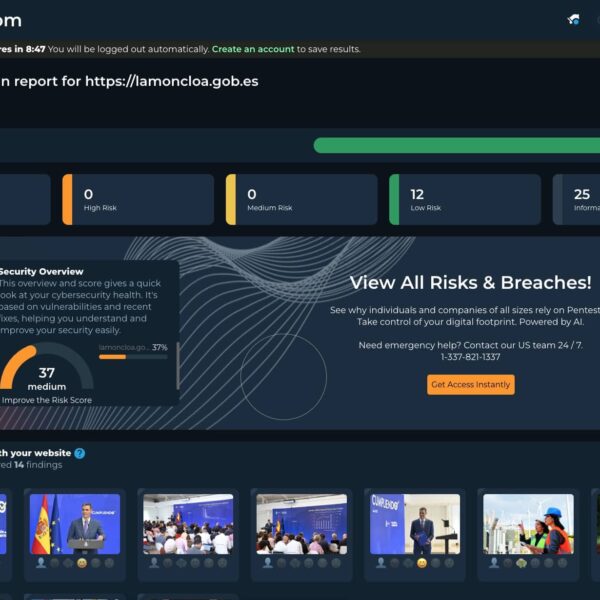Open the 25 Informational card
The width and height of the screenshot is (600, 600).
tap(576, 199)
